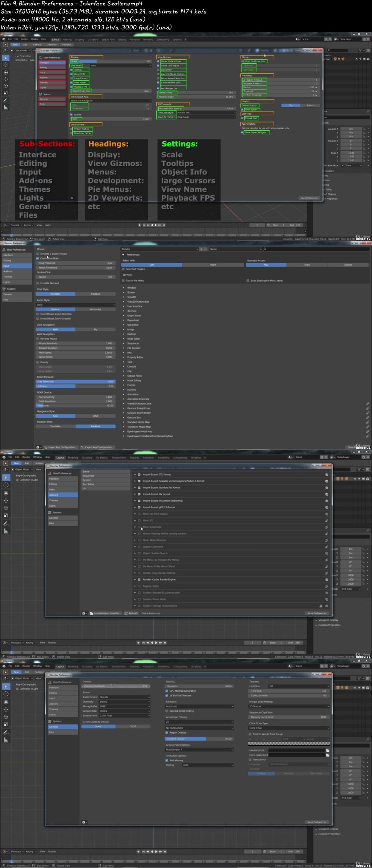Switch to Themes section in the Add-ons frame sidebar
Screen dimensions: 372x868
pyautogui.click(x=63, y=500)
